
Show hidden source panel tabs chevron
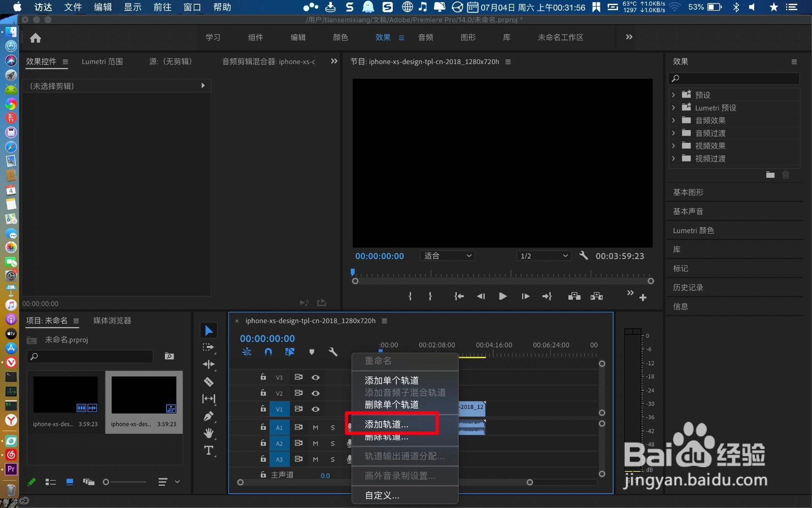tap(334, 61)
